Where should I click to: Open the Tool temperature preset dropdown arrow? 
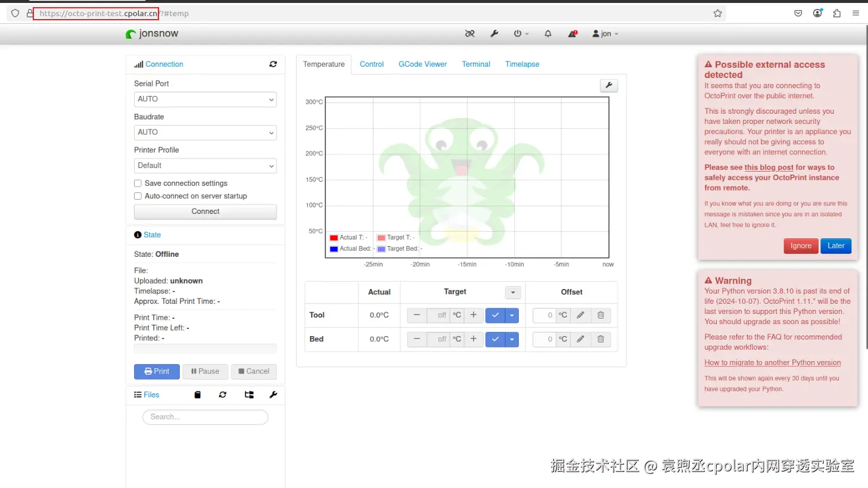(512, 315)
